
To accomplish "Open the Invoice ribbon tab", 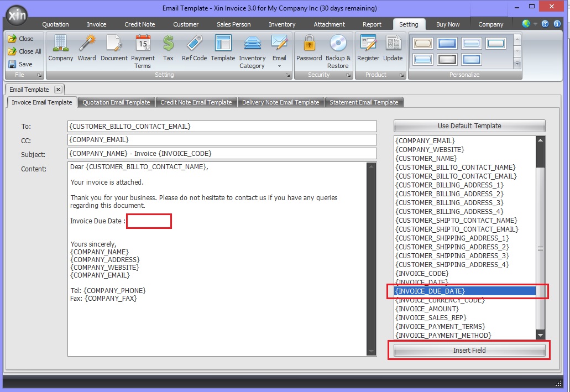I will pyautogui.click(x=96, y=24).
